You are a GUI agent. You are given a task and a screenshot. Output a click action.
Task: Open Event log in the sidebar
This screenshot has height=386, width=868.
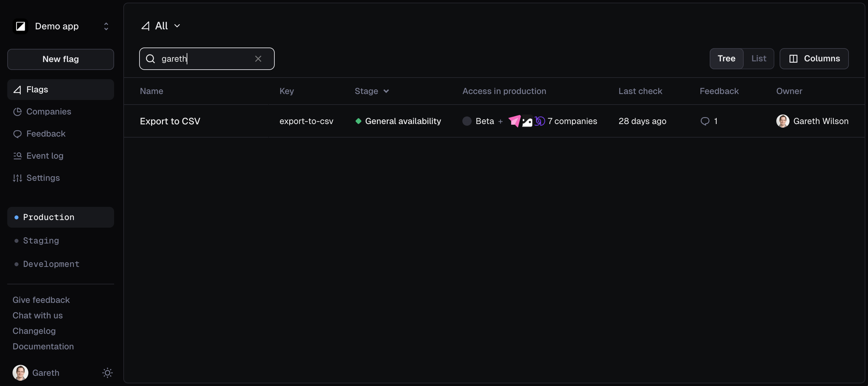(x=61, y=156)
